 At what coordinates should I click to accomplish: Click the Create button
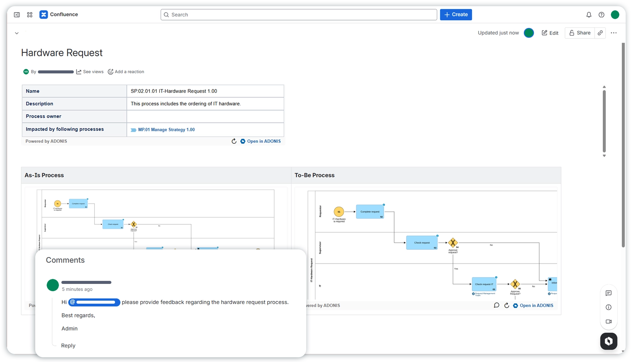tap(456, 14)
